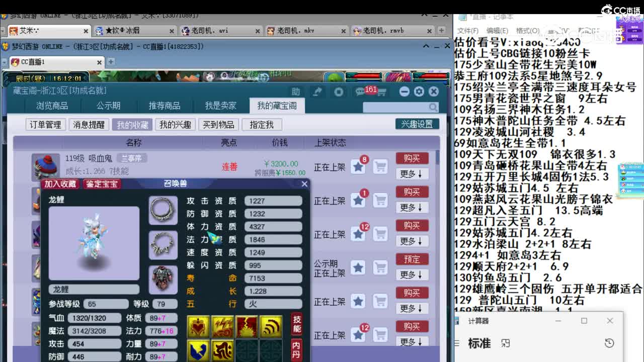Switch to 推荐商品 tab

point(164,106)
